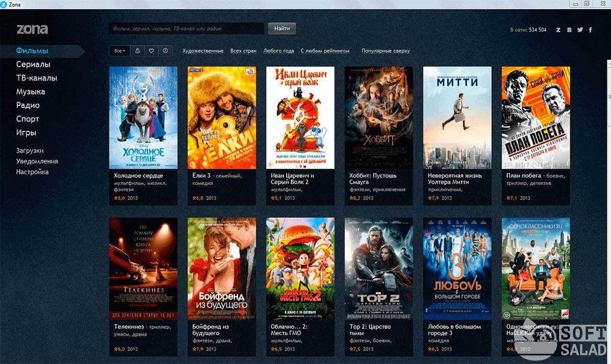Open the 'Любого года' year filter

(x=279, y=51)
